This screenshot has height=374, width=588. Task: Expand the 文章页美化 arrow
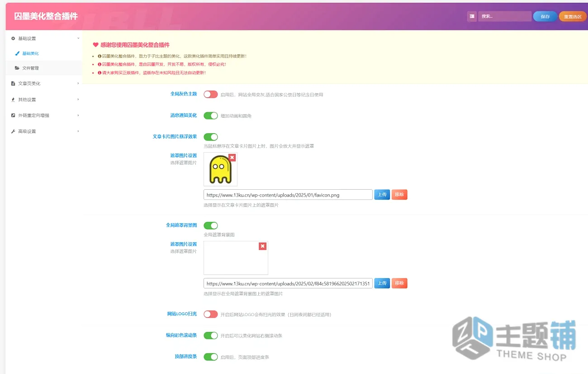(78, 83)
